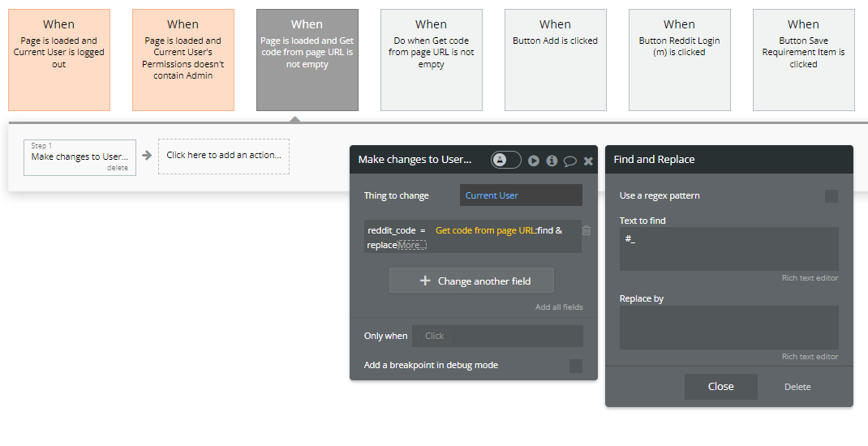Click the play icon in Make changes header

(x=534, y=161)
